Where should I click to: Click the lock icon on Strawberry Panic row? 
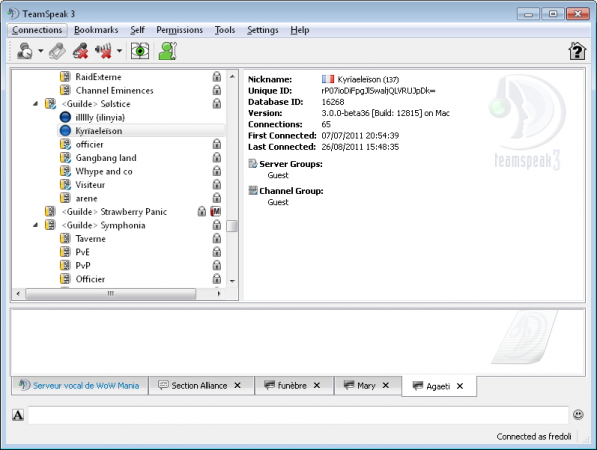pyautogui.click(x=202, y=211)
